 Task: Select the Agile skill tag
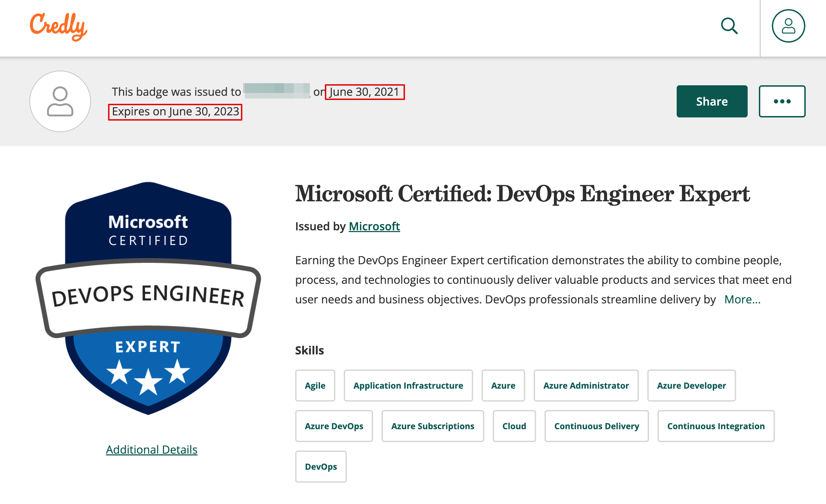click(315, 386)
